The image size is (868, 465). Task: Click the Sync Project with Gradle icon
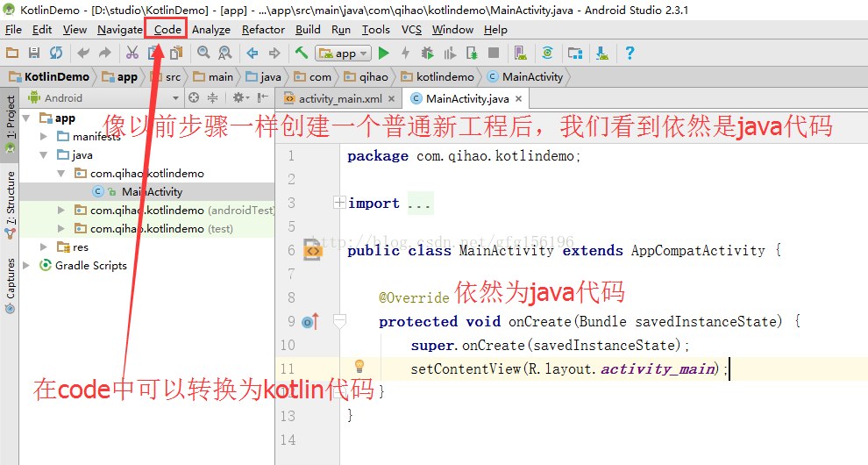pyautogui.click(x=547, y=54)
